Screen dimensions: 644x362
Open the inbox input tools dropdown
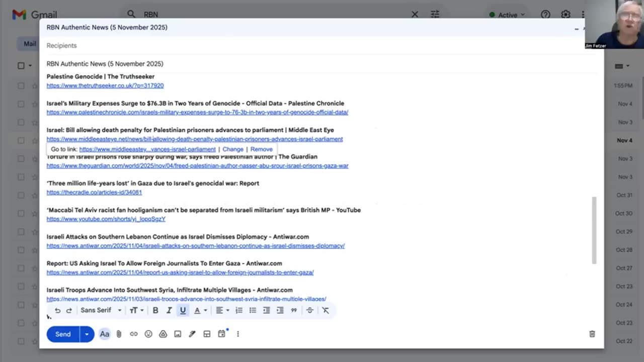click(x=622, y=66)
